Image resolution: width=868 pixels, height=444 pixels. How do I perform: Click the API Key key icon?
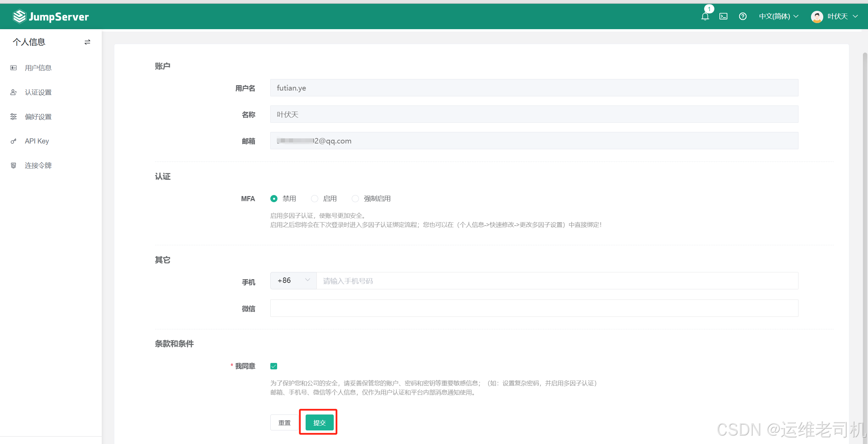(x=14, y=141)
